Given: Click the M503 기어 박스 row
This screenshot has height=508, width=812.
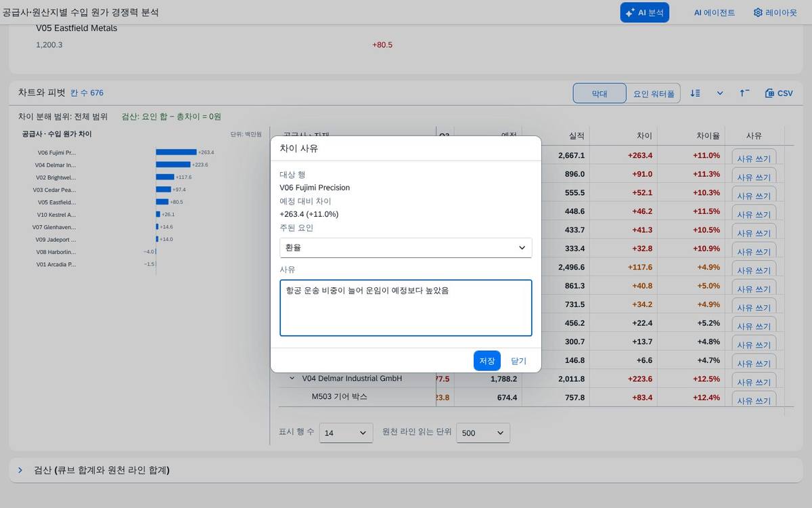Looking at the screenshot, I should (339, 397).
